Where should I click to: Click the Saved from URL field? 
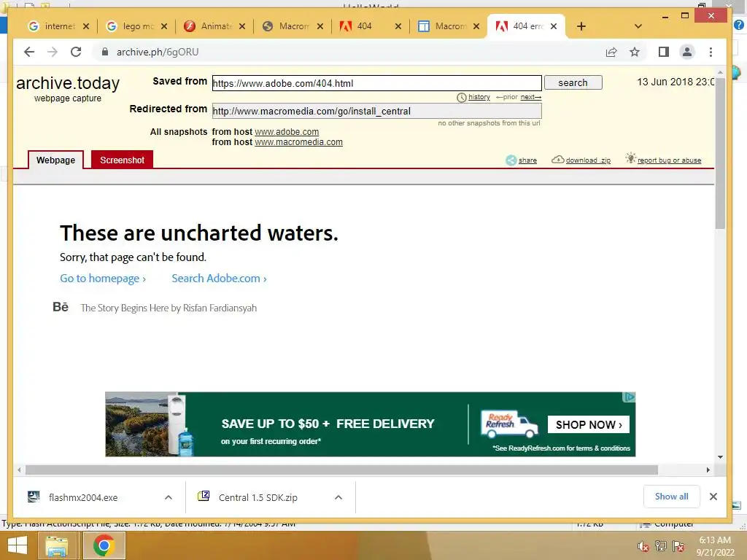377,83
